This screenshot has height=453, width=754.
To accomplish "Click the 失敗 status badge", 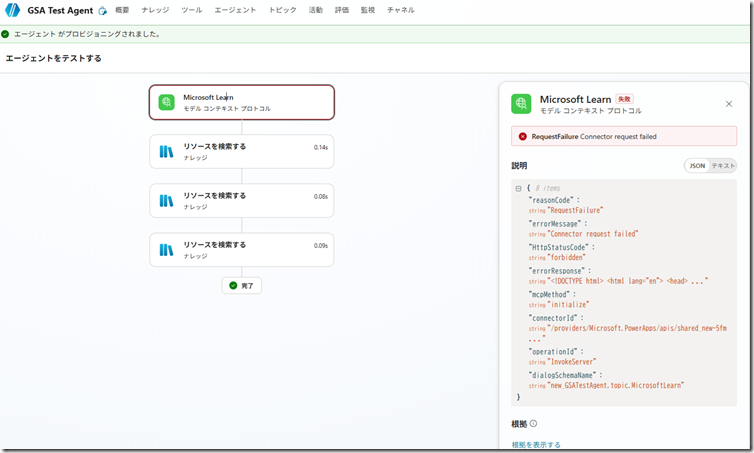I will [x=624, y=99].
